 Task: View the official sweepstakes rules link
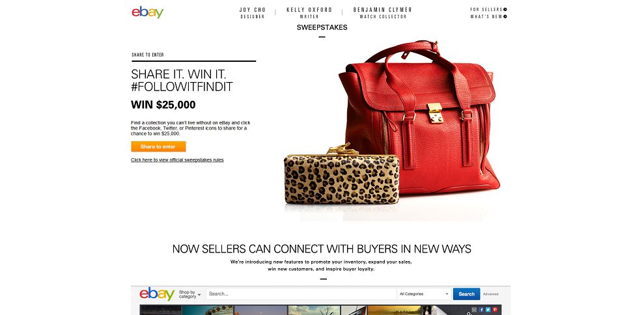coord(177,160)
